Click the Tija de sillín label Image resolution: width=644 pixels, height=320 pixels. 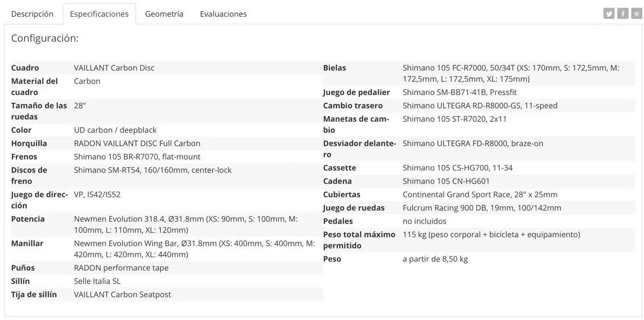[x=34, y=294]
